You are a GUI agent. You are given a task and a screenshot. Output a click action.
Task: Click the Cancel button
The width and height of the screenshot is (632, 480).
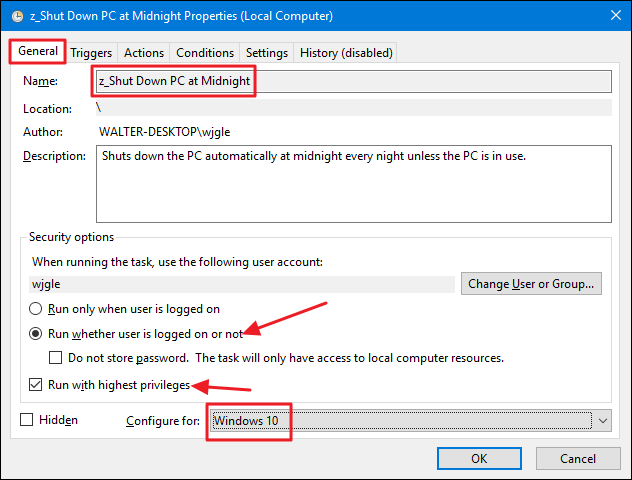577,458
